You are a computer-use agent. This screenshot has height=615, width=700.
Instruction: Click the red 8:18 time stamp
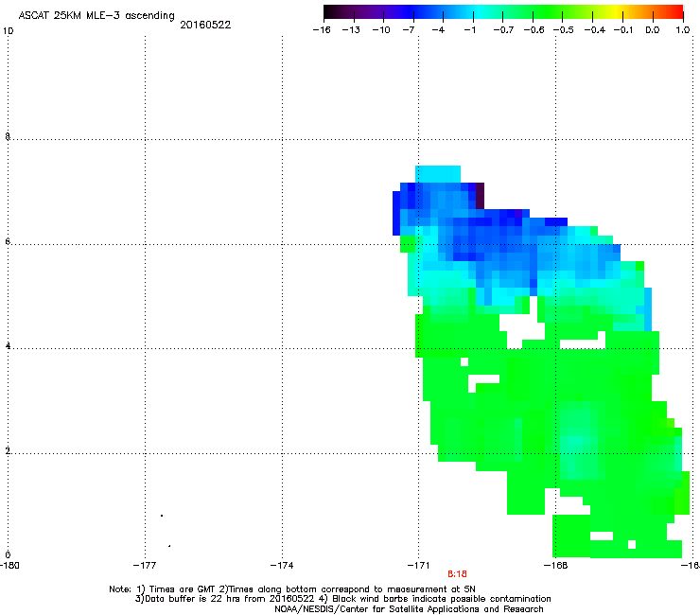[x=457, y=574]
